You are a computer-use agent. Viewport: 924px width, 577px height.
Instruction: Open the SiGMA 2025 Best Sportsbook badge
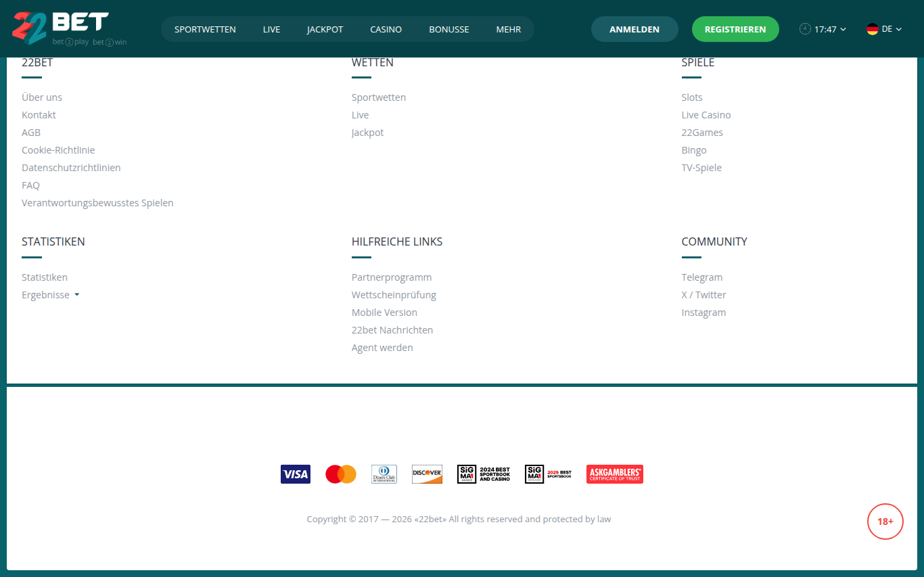[x=548, y=474]
